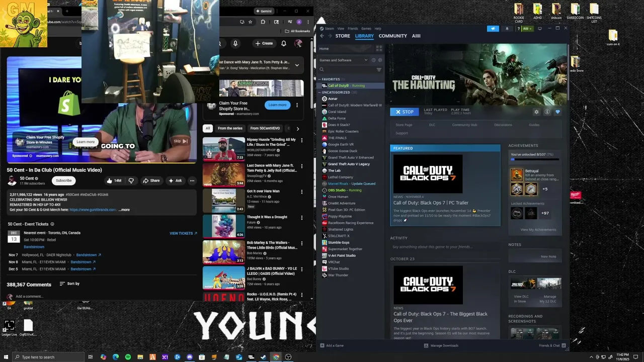Select the 'From 50CentVEVO' filter chip
Viewport: 644px width, 362px height.
[265, 128]
